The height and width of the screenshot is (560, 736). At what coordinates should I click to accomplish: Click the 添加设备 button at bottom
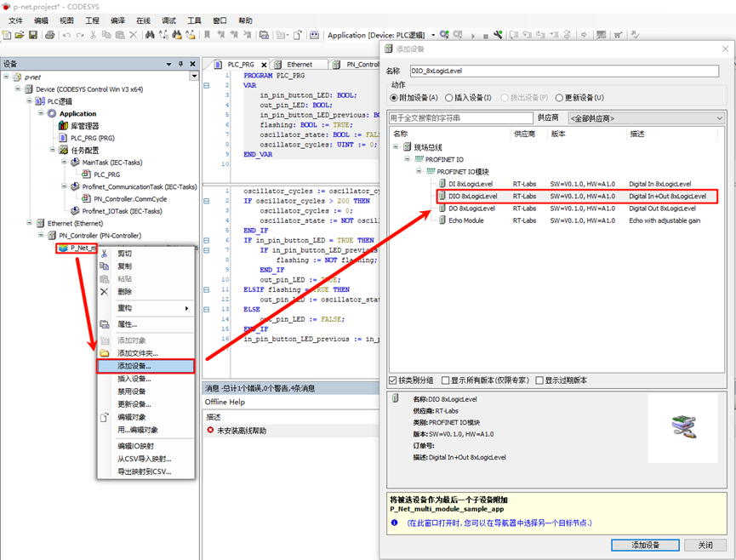(644, 545)
